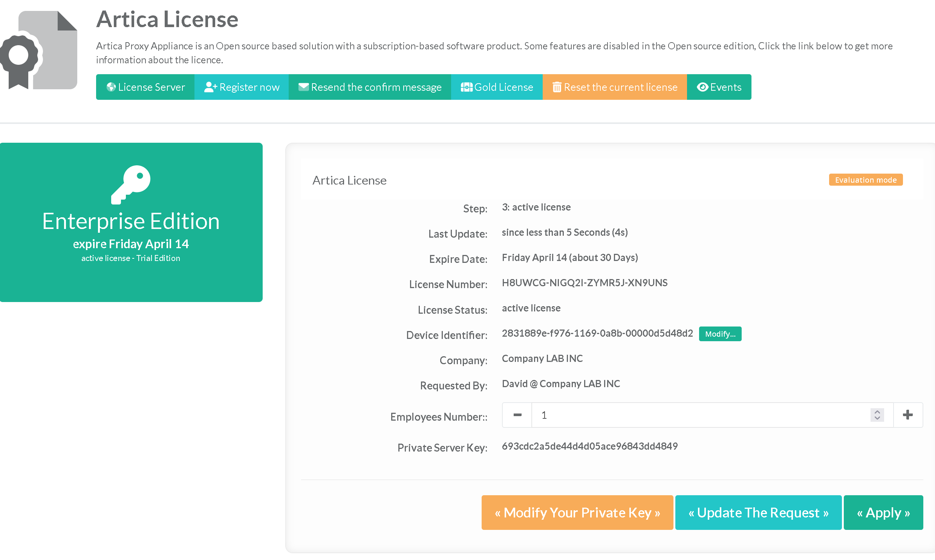935x560 pixels.
Task: Increase employees number with plus button
Action: point(908,415)
